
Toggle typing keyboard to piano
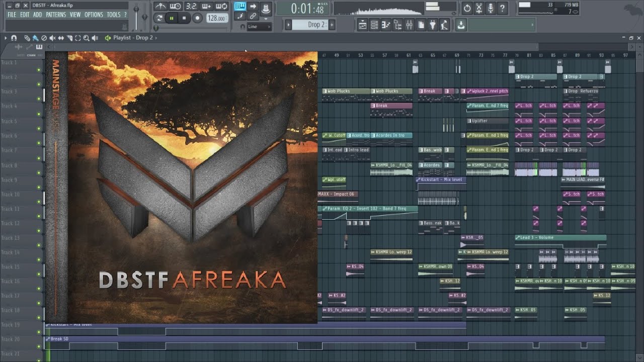tap(240, 6)
